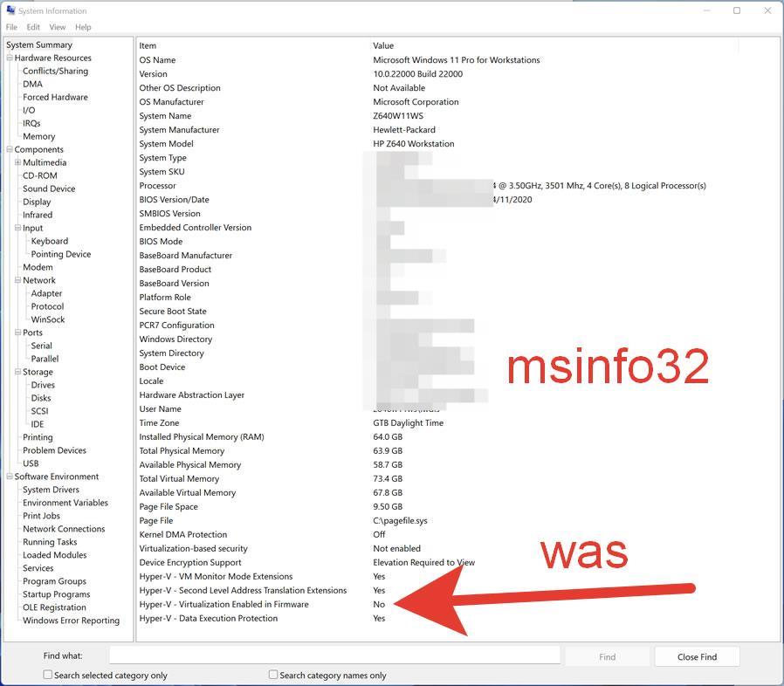784x686 pixels.
Task: Enable 'Search category names only' checkbox
Action: click(x=273, y=675)
